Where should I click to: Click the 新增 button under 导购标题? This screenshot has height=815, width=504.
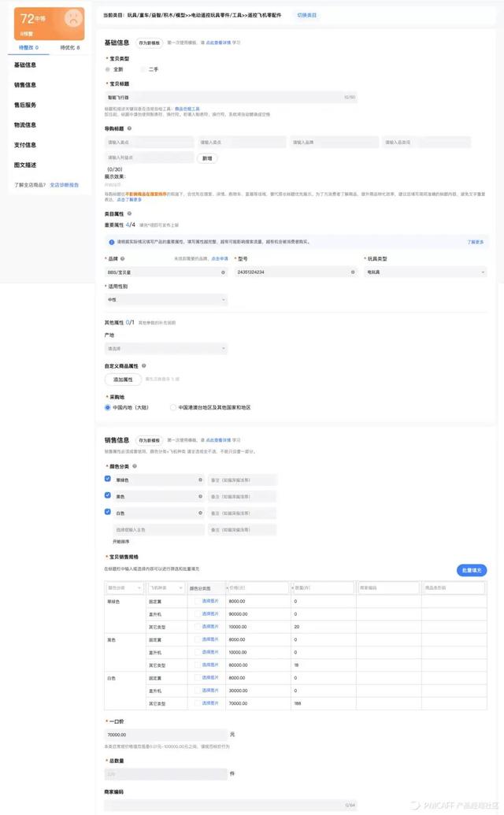tap(207, 158)
